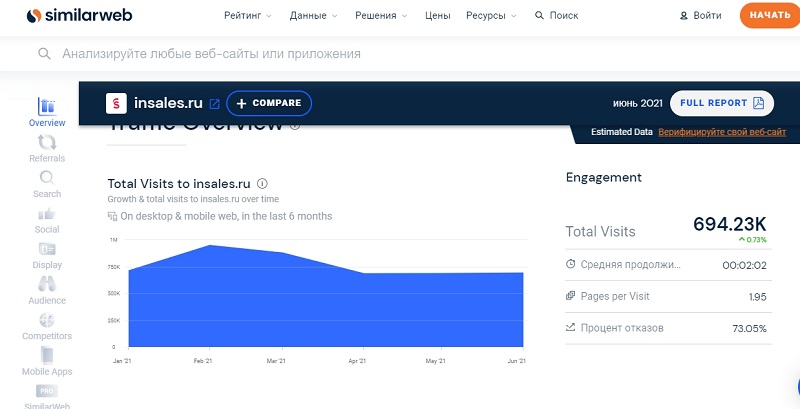Click info icon beside Traffic Overview heading
The height and width of the screenshot is (409, 800).
295,126
